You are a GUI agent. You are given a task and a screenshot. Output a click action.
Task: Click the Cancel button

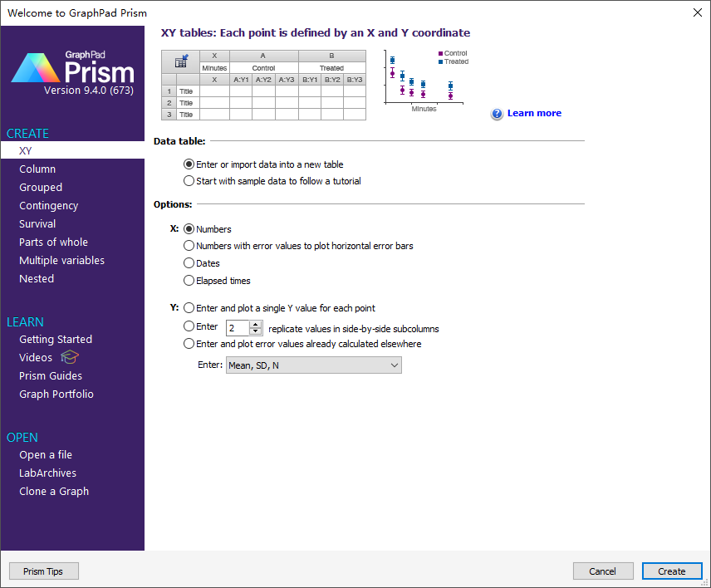(603, 571)
